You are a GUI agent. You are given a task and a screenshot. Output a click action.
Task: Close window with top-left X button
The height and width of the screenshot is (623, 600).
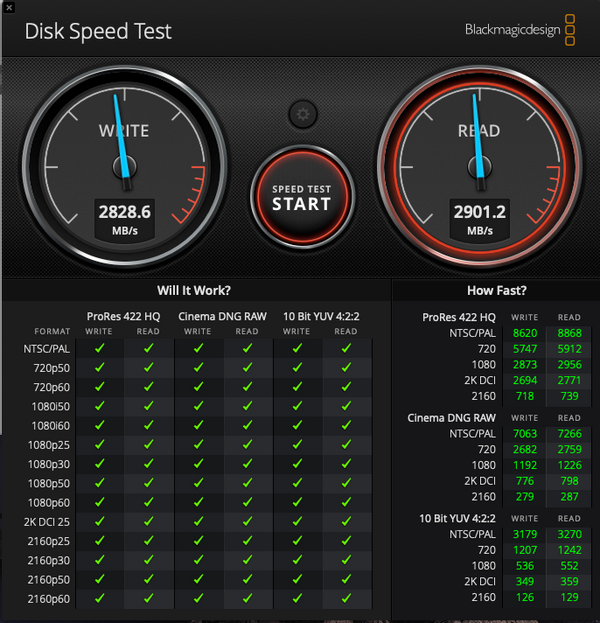tap(8, 7)
